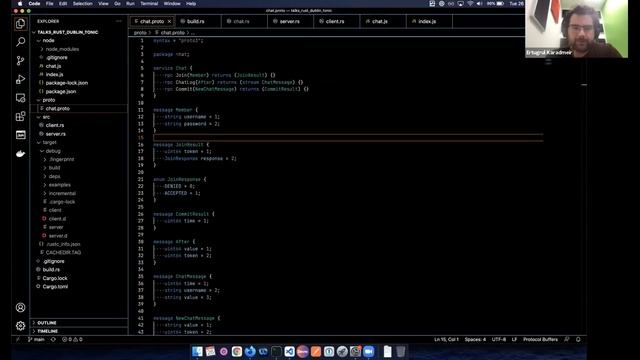Open Terminal from the Dock
This screenshot has width=640, height=360.
tap(276, 351)
